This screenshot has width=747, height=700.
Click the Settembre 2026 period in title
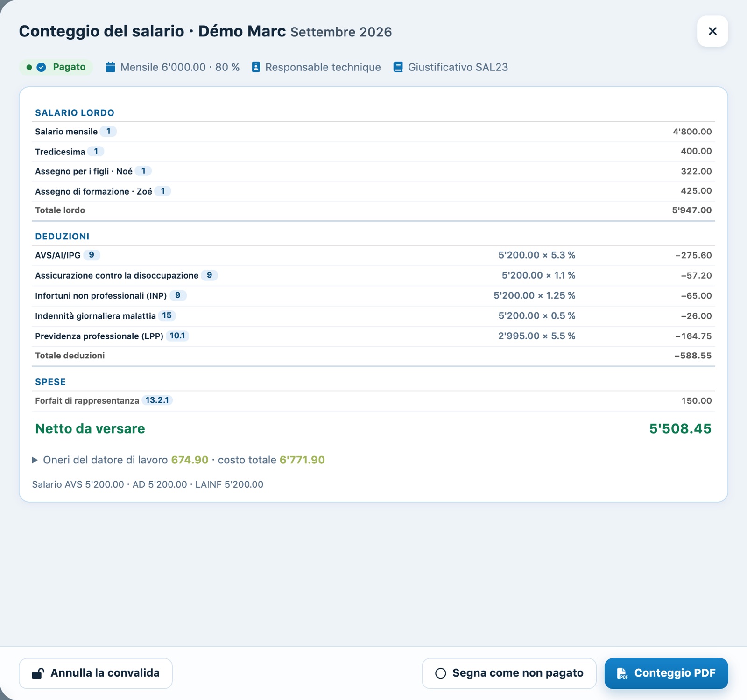pyautogui.click(x=341, y=32)
